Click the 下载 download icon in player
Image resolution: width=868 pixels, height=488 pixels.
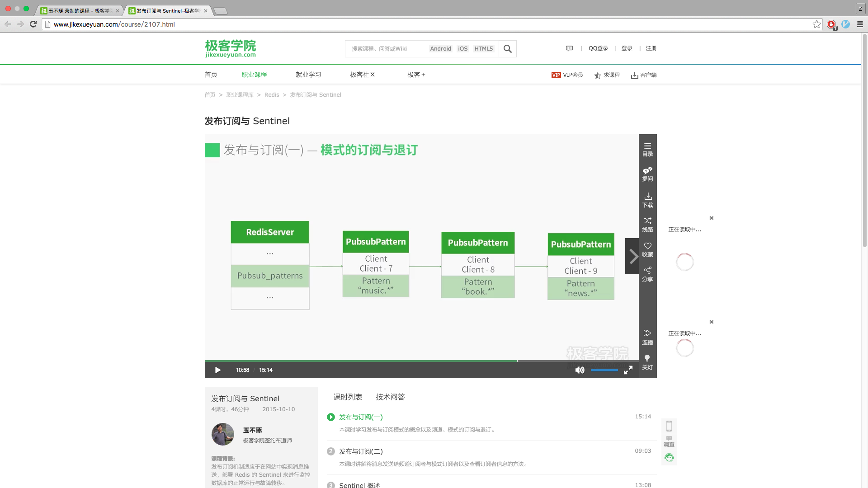pyautogui.click(x=647, y=200)
